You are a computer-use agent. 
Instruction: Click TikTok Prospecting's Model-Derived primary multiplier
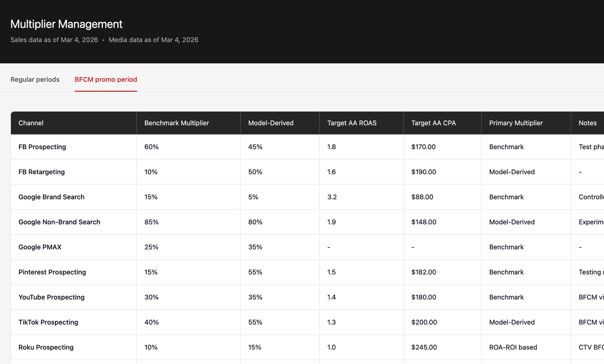pos(512,322)
